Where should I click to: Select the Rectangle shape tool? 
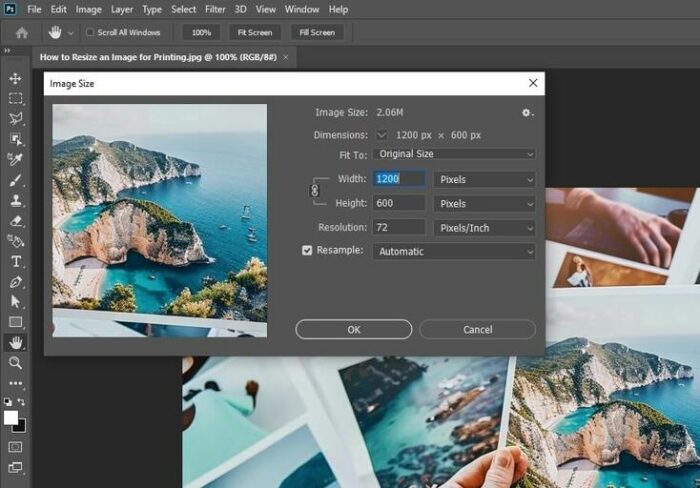pyautogui.click(x=15, y=322)
